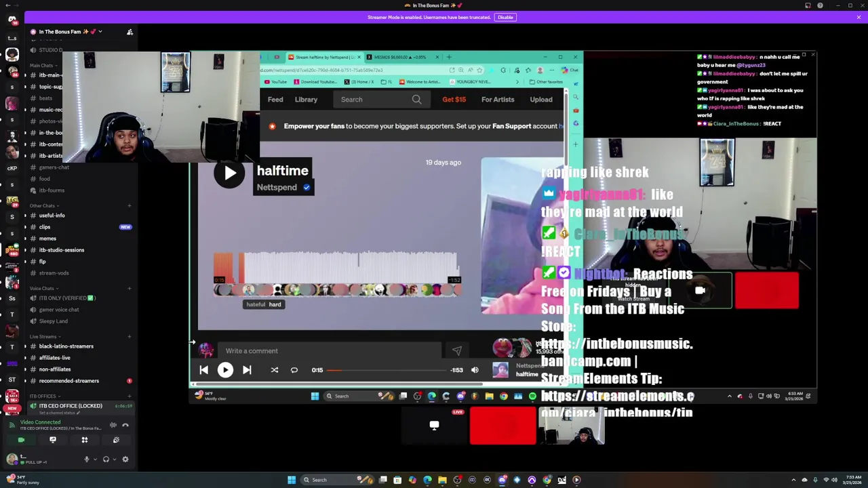
Task: Open the SoundCloud Feed tab
Action: coord(275,100)
